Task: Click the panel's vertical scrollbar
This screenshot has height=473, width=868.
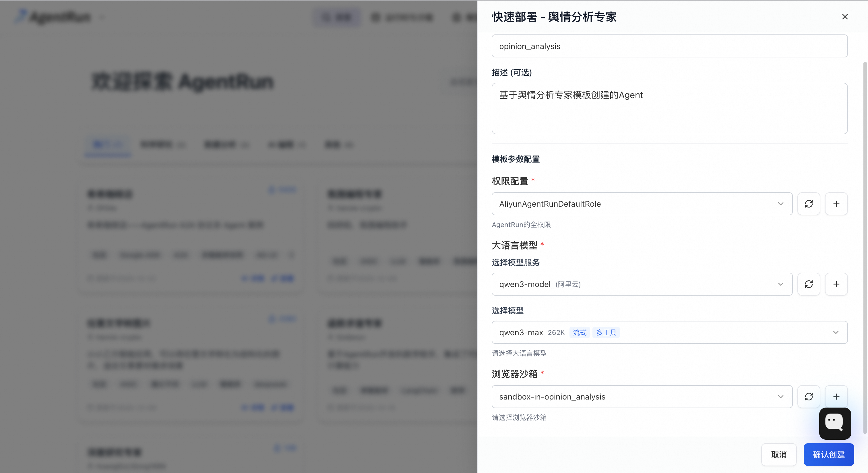Action: tap(864, 248)
